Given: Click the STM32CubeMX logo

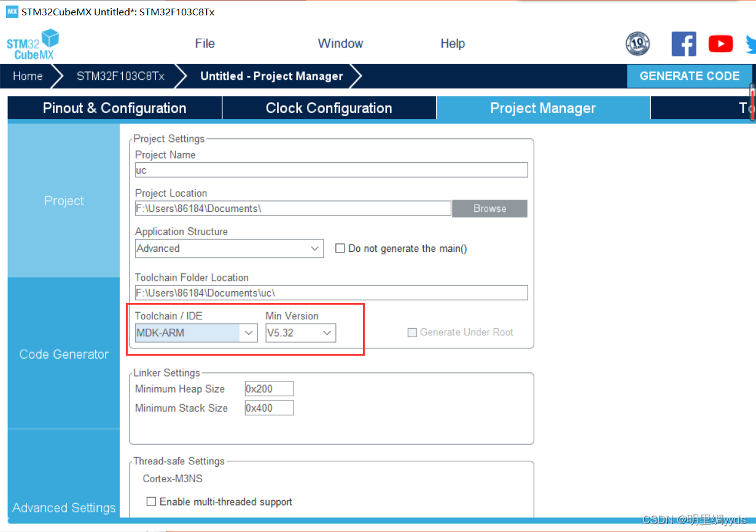Looking at the screenshot, I should click(x=33, y=44).
